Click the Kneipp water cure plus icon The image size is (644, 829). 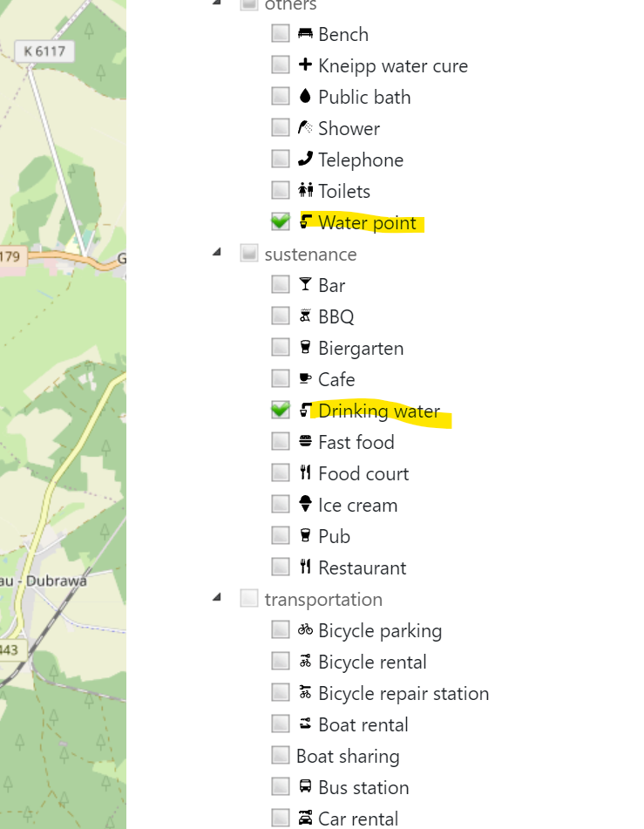(x=305, y=65)
